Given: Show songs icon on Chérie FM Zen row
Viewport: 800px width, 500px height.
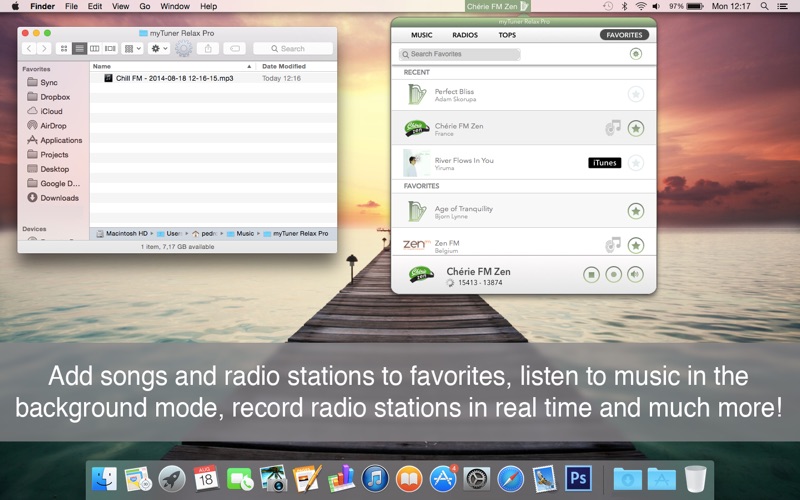Looking at the screenshot, I should coord(613,128).
